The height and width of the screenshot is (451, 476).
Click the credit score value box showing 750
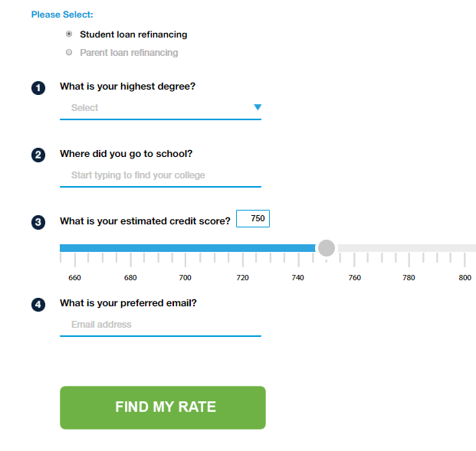point(253,218)
